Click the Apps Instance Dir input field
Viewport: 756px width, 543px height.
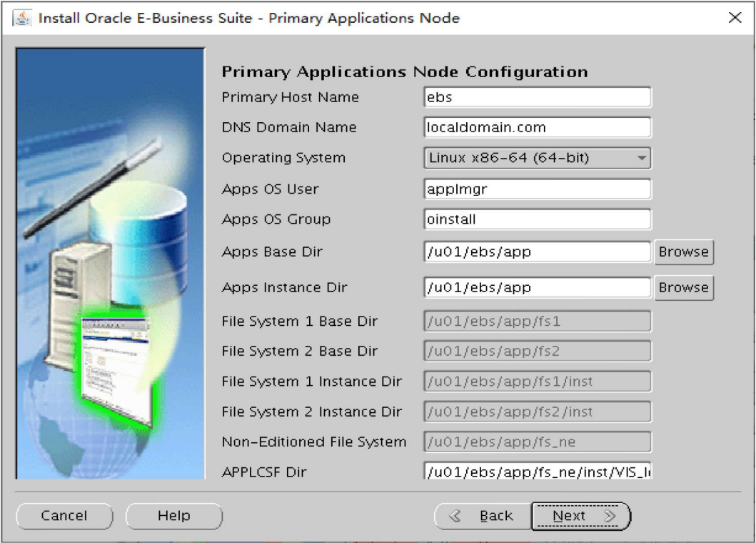538,288
